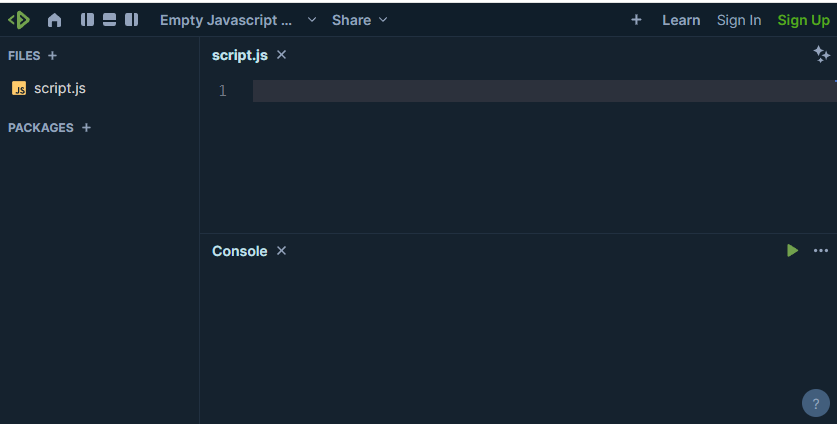Run the code with green play button
837x424 pixels.
[792, 251]
